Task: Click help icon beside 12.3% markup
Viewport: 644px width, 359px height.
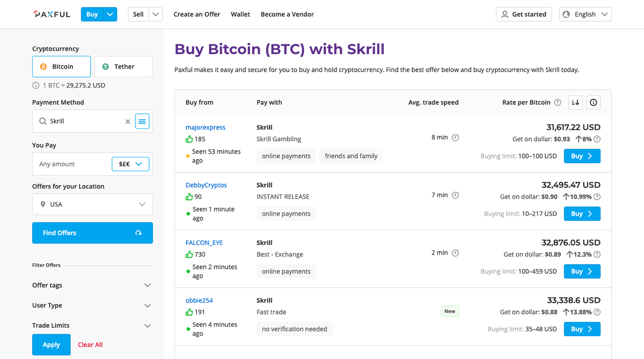Action: (x=597, y=255)
